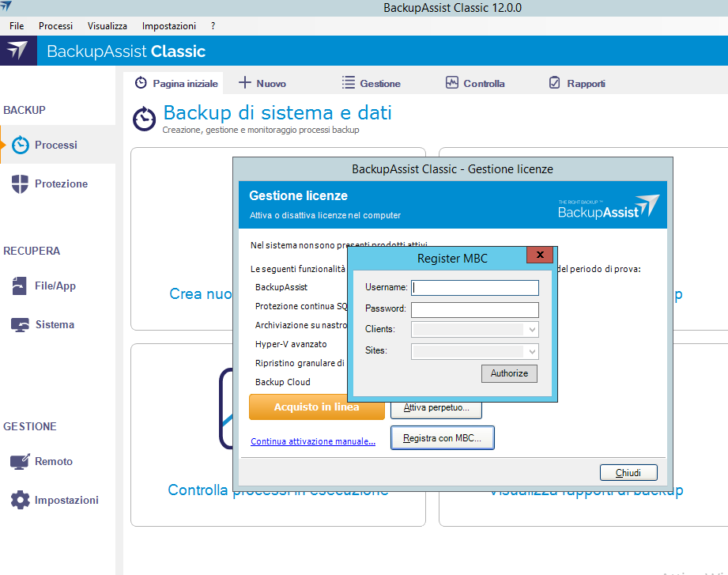Click the BackupAssist logo in header
This screenshot has width=728, height=575.
(17, 51)
